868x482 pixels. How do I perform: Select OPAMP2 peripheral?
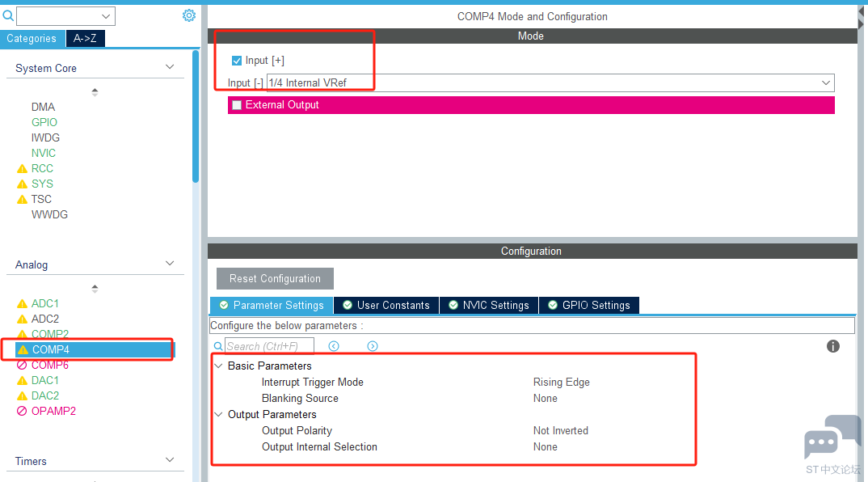tap(53, 411)
